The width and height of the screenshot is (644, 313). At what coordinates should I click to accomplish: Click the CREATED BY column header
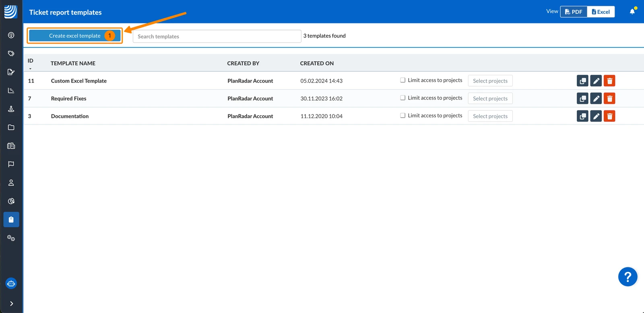point(243,63)
